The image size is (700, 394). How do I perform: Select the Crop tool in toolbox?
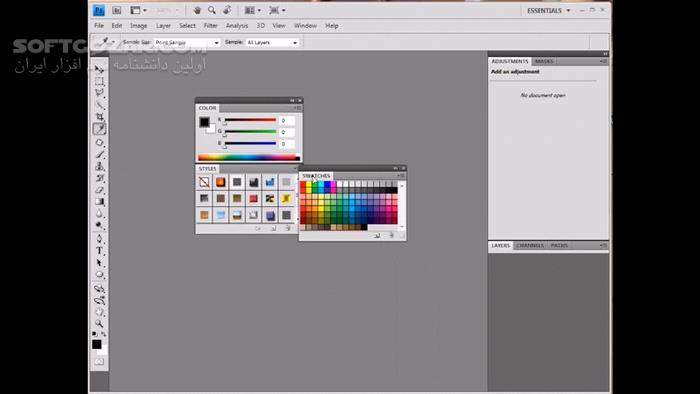pos(100,117)
